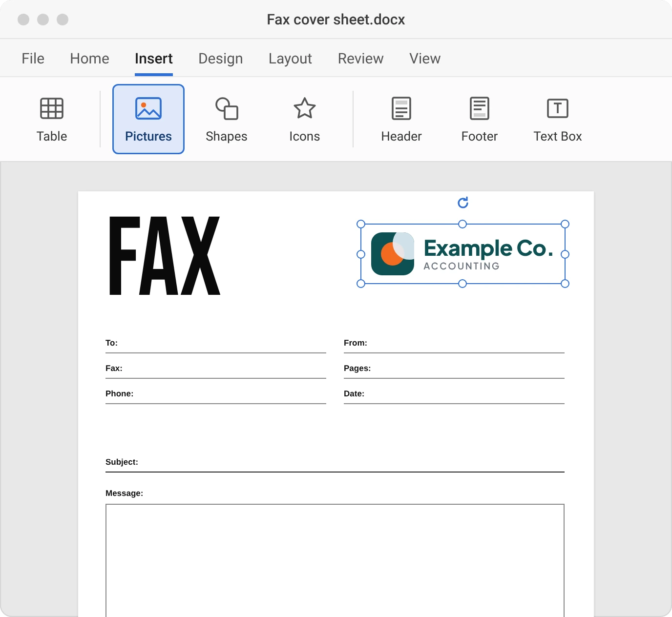This screenshot has width=672, height=617.
Task: Click the left-middle handle of the logo
Action: pyautogui.click(x=361, y=254)
